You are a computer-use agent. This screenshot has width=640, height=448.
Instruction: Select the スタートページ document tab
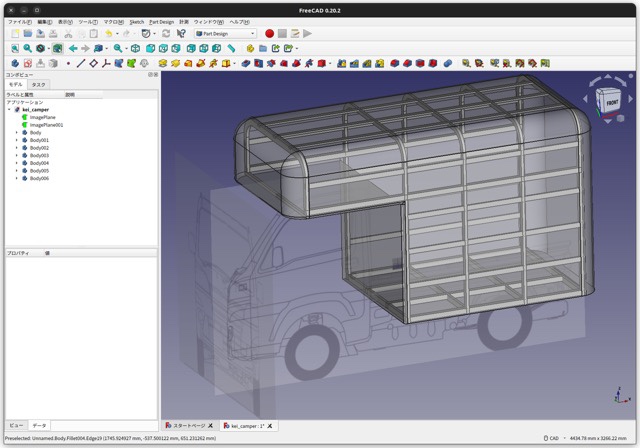[x=188, y=425]
